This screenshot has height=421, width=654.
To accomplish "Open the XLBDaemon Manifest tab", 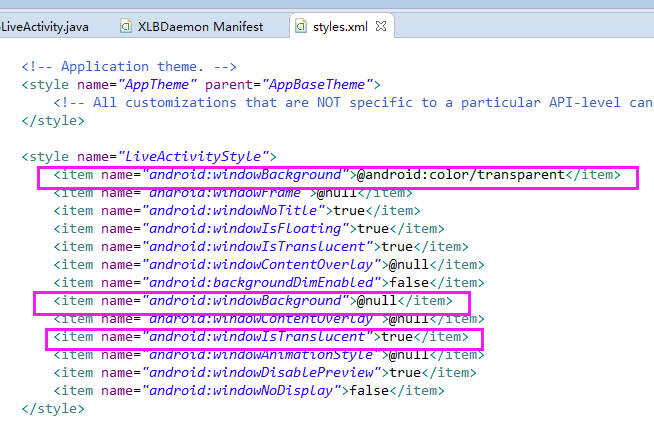I will point(202,26).
